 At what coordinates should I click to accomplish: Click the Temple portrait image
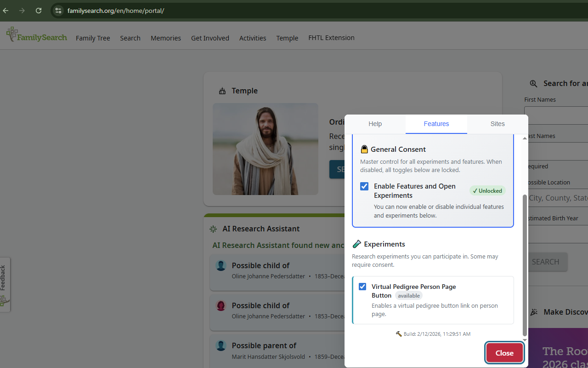click(x=266, y=149)
